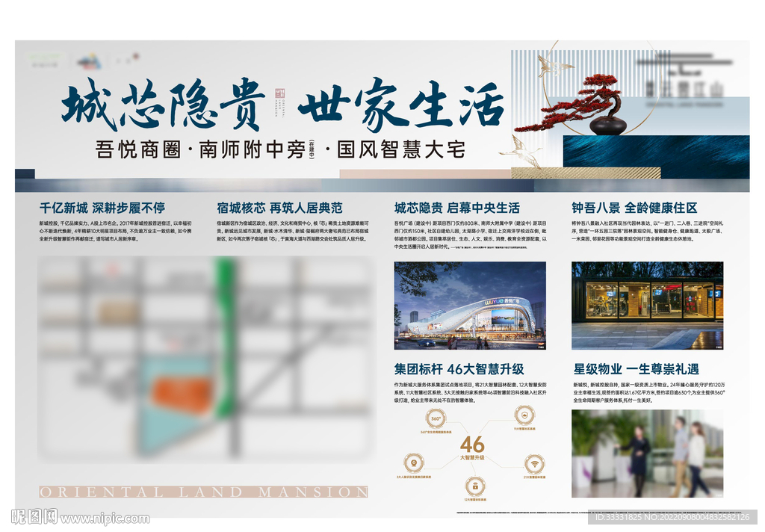Image resolution: width=765 pixels, height=532 pixels.
Task: Click the heading 集团标杆 46大智慧升级
Action: click(459, 369)
